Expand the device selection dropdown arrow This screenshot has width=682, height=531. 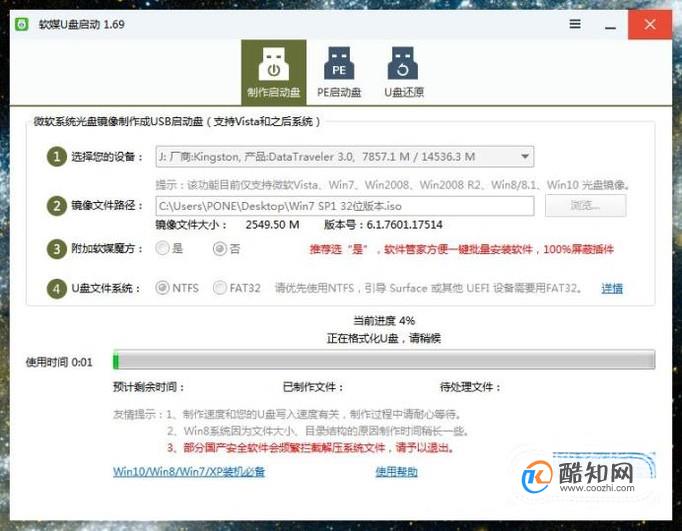coord(525,157)
